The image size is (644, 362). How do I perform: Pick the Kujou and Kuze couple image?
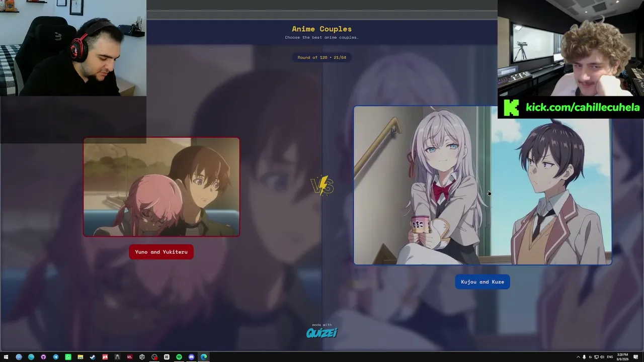coord(483,185)
